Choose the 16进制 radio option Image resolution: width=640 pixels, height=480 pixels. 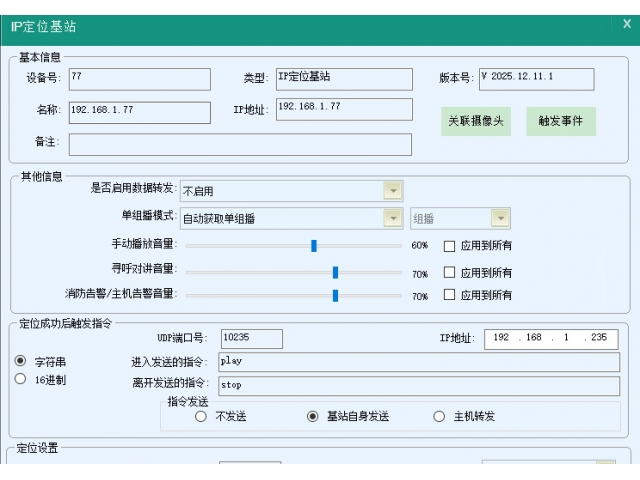click(x=20, y=380)
